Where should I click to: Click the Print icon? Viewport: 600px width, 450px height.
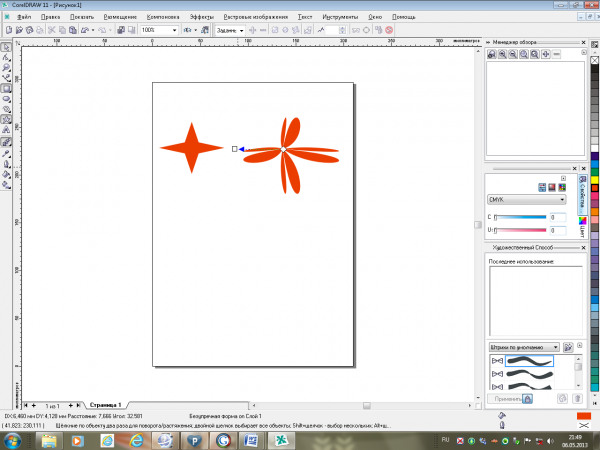(x=40, y=30)
